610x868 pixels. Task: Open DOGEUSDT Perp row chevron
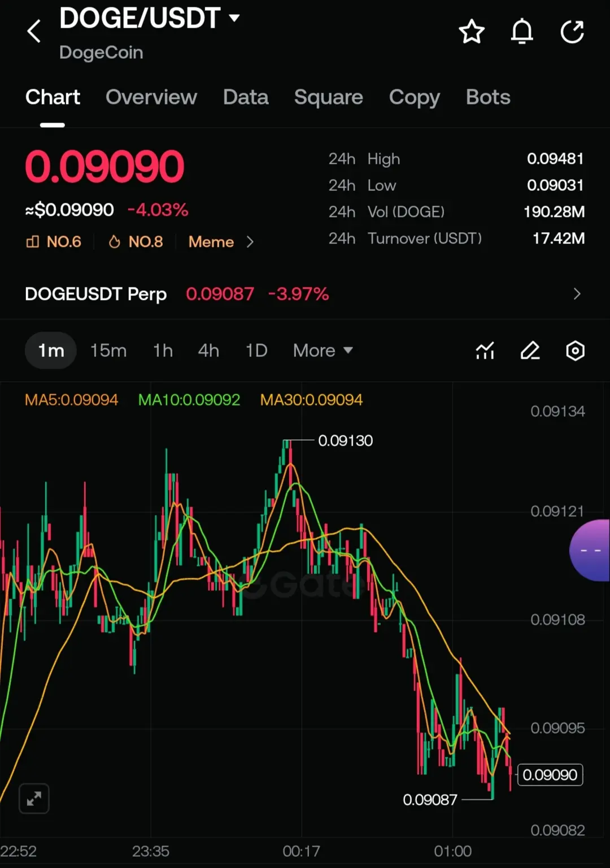pyautogui.click(x=577, y=294)
